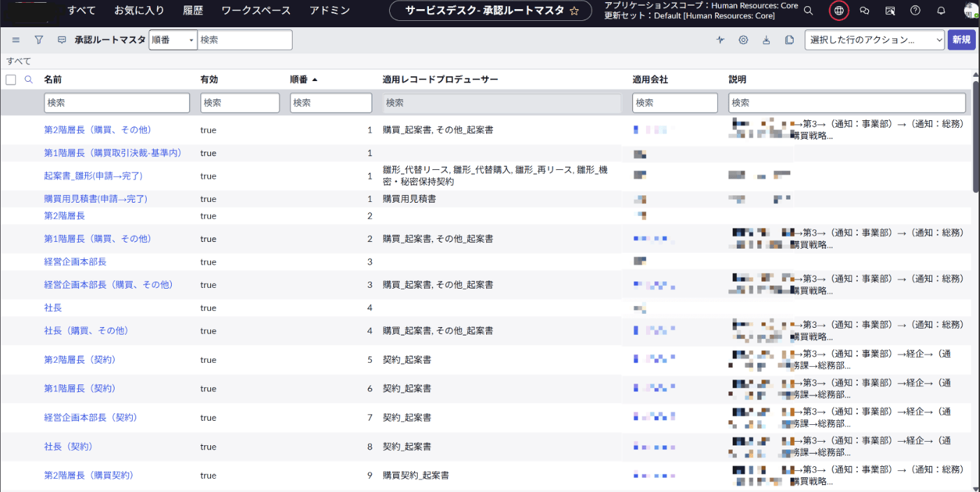Toggle column search row magnifier icon
Viewport: 980px width, 492px height.
click(29, 80)
